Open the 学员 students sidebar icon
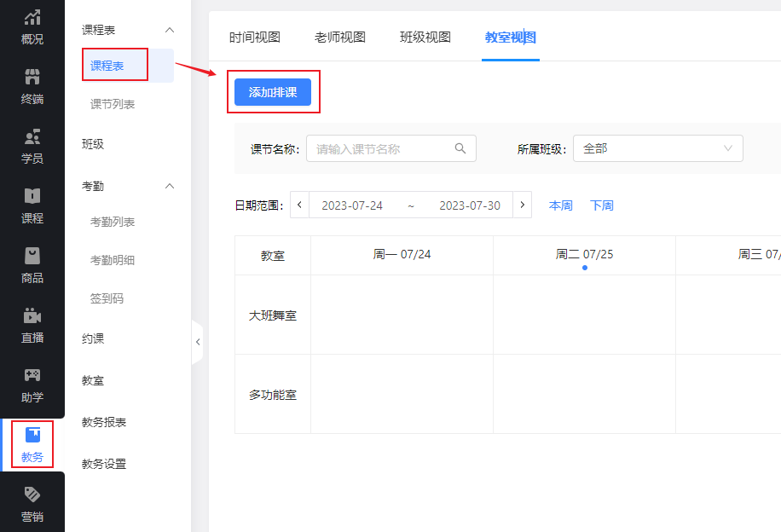The height and width of the screenshot is (532, 781). pyautogui.click(x=32, y=147)
